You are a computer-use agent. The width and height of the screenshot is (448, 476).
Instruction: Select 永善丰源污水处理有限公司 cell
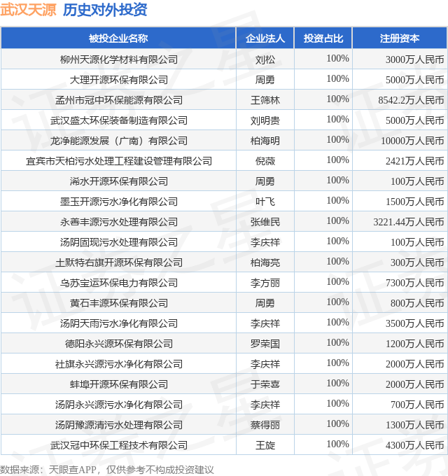click(x=119, y=222)
